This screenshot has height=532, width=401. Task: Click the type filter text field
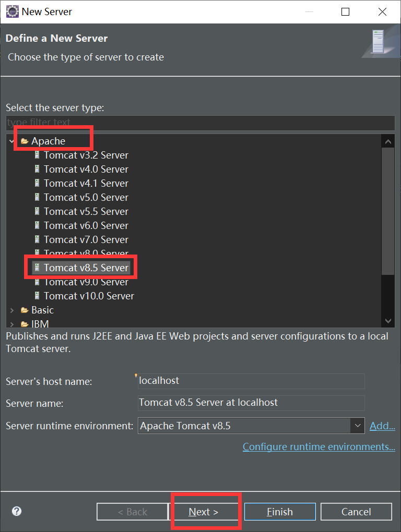200,123
